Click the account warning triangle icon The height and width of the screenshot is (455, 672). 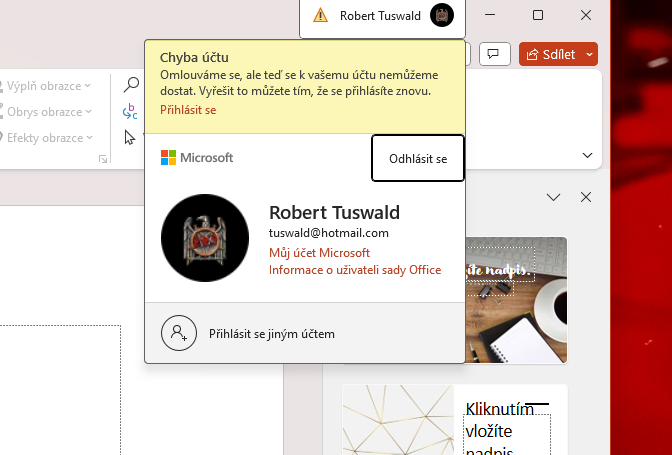tap(320, 16)
